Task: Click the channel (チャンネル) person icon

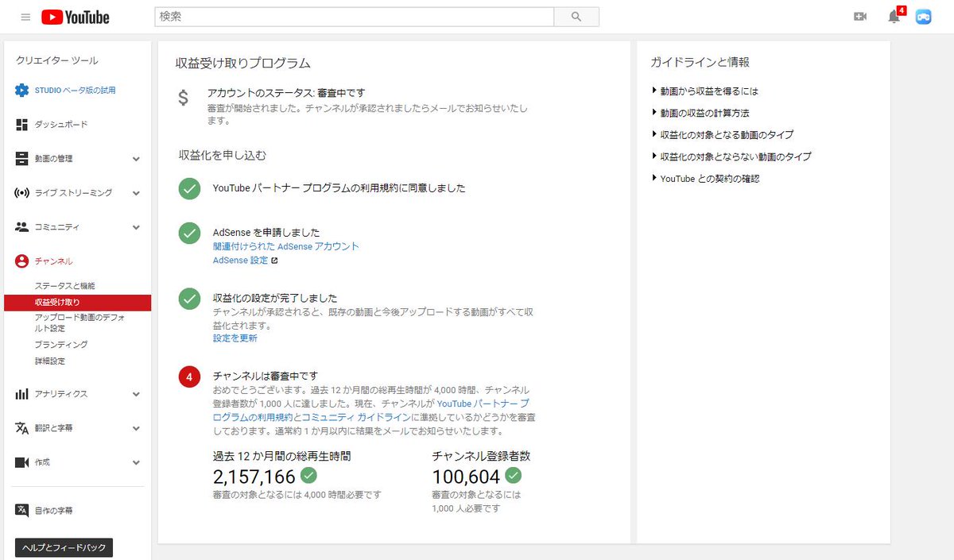Action: tap(22, 261)
